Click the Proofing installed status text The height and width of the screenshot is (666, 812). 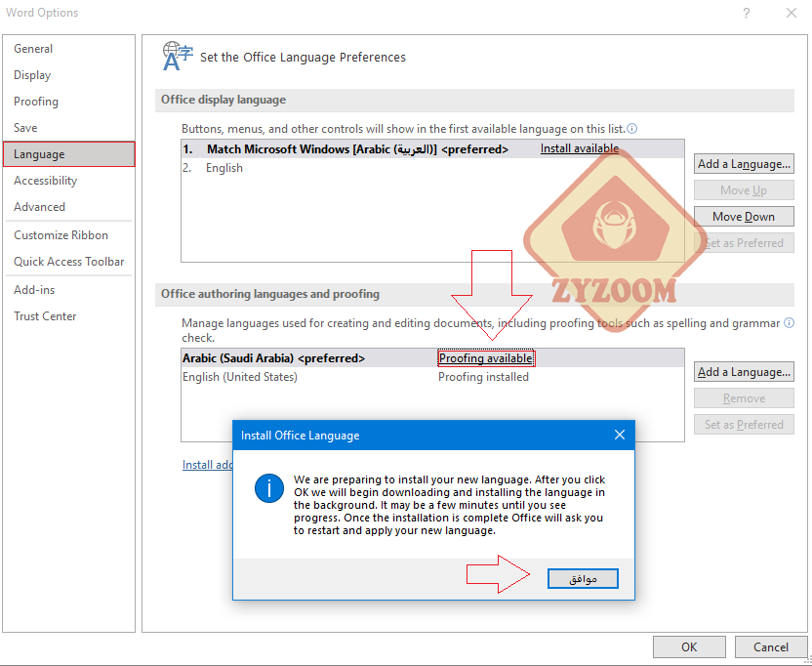coord(483,377)
